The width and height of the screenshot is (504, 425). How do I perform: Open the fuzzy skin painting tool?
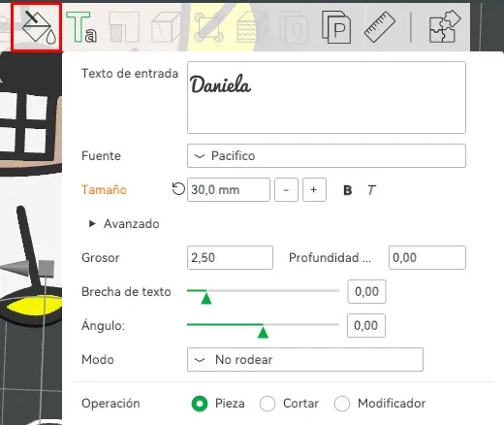tap(252, 28)
